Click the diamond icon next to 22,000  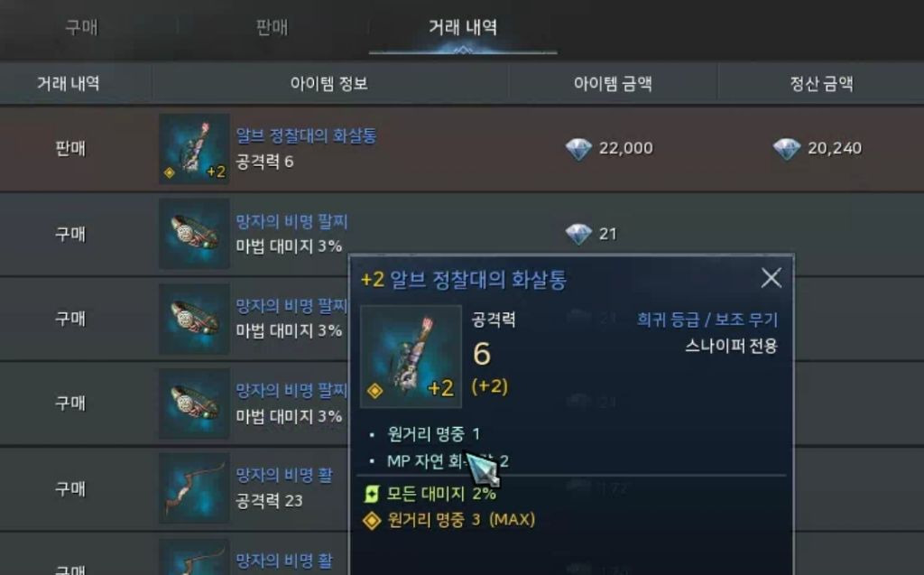click(x=578, y=149)
